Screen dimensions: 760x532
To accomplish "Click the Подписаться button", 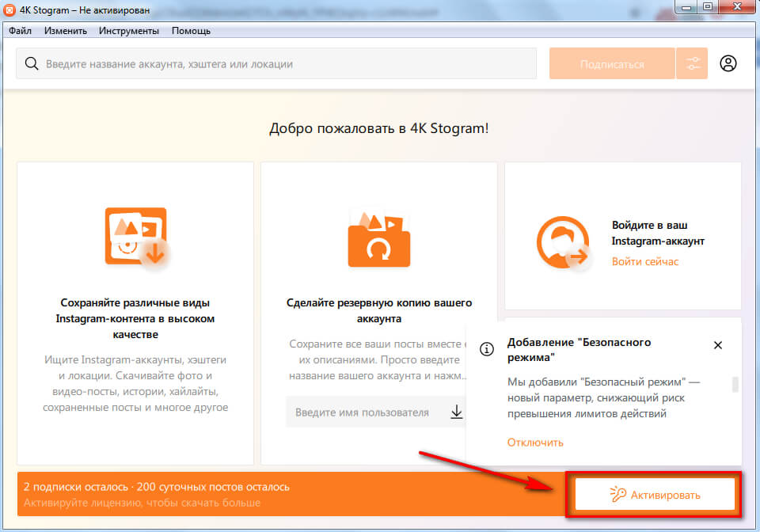I will (x=612, y=63).
